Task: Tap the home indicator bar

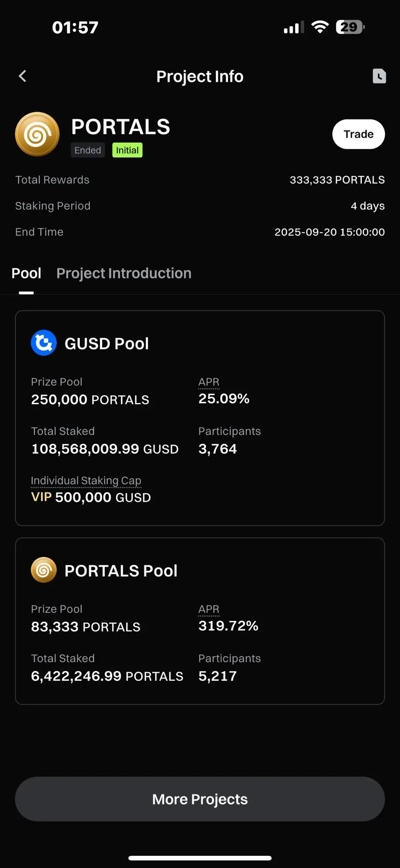Action: pyautogui.click(x=200, y=858)
